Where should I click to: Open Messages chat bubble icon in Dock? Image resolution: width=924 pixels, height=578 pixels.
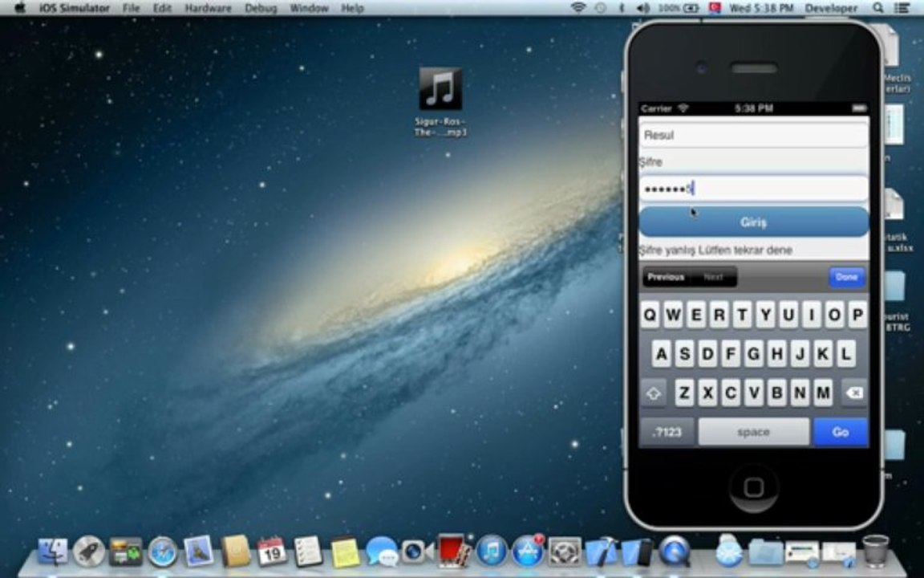[381, 552]
